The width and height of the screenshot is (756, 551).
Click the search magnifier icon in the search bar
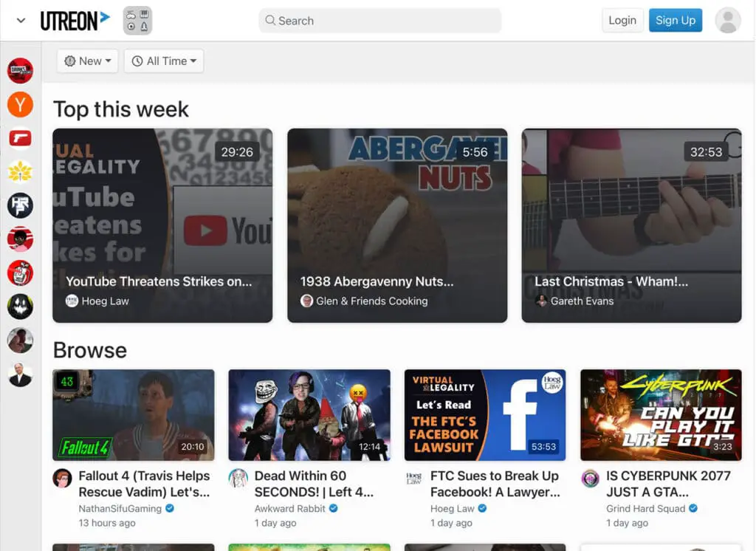click(x=271, y=21)
